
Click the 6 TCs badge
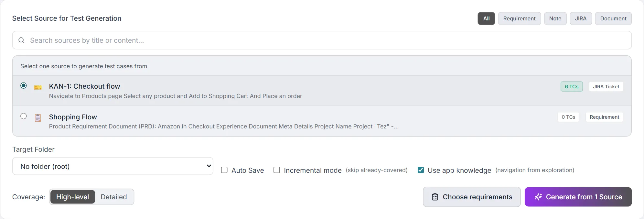click(x=572, y=86)
